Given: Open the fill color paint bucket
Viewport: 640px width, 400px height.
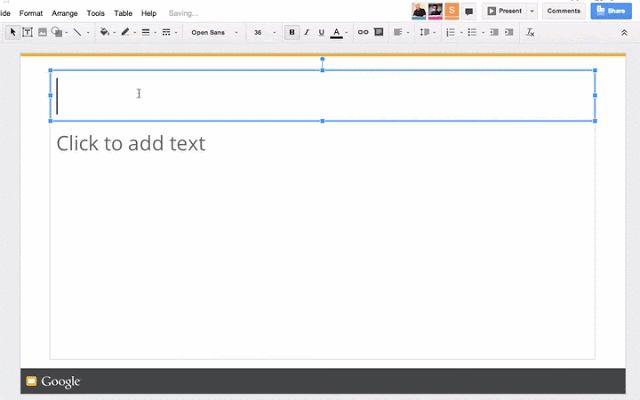Looking at the screenshot, I should click(x=104, y=32).
